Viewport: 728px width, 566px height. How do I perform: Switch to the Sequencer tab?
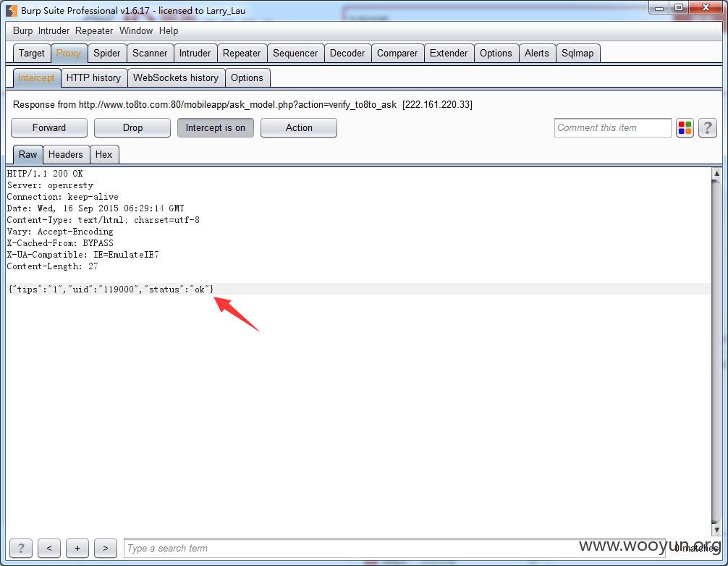tap(295, 54)
